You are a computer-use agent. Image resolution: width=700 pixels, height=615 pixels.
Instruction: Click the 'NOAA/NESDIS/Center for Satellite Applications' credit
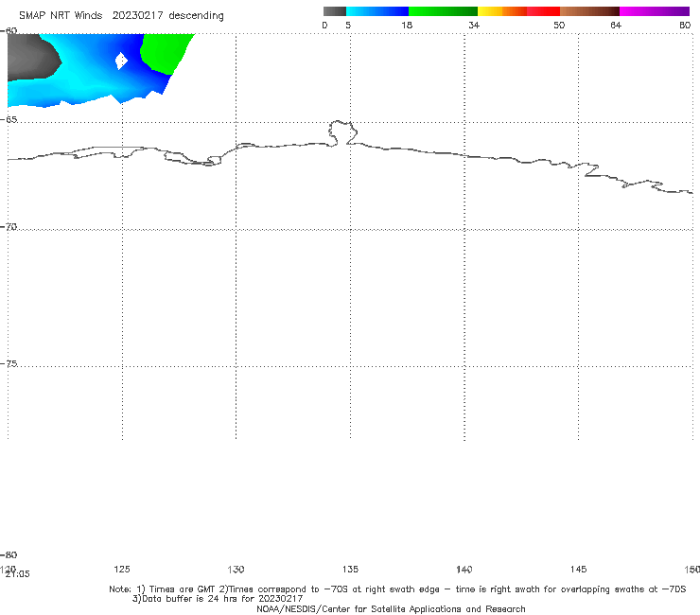point(391,608)
